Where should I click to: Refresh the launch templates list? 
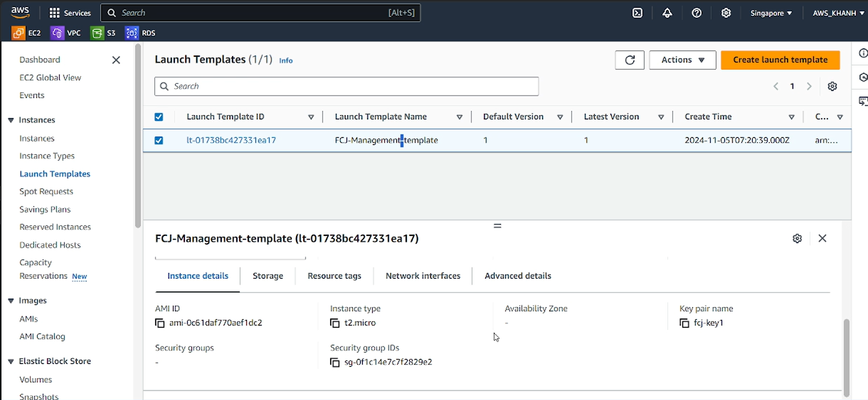point(629,60)
